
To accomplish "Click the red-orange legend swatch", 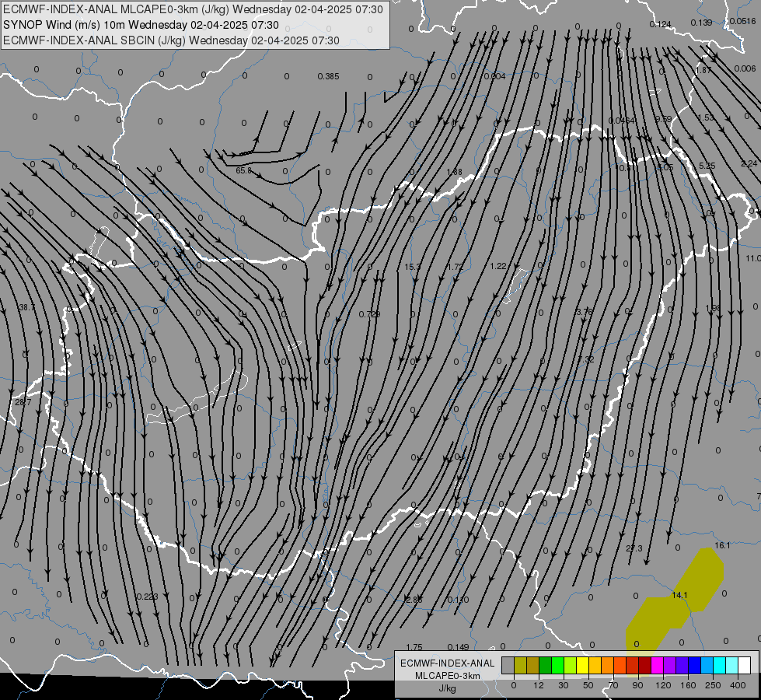I will coord(620,666).
